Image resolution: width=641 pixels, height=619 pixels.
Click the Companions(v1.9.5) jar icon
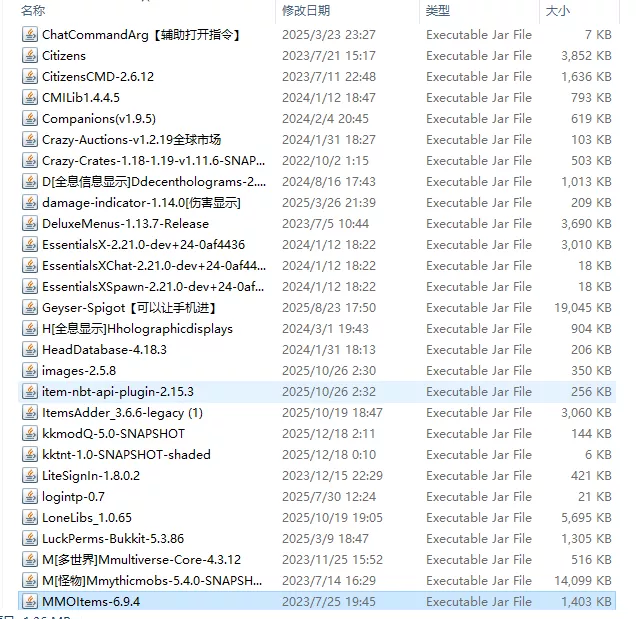(x=30, y=119)
